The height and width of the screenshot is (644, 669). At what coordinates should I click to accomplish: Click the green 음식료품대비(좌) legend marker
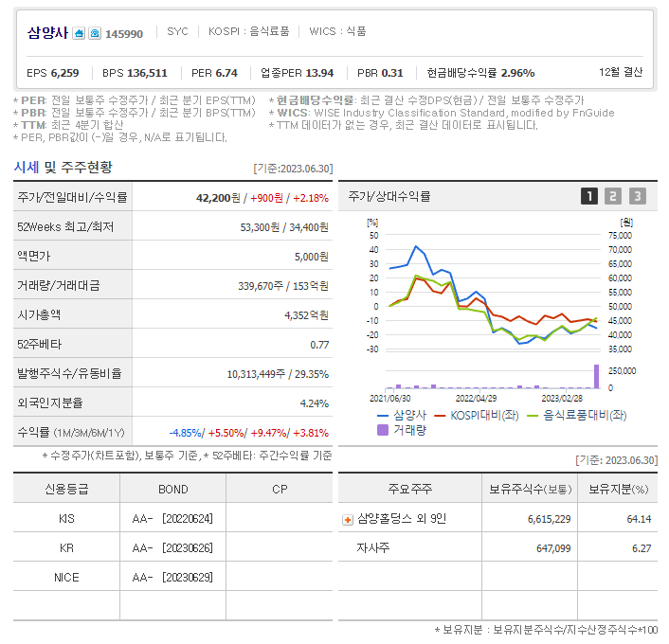click(x=532, y=416)
